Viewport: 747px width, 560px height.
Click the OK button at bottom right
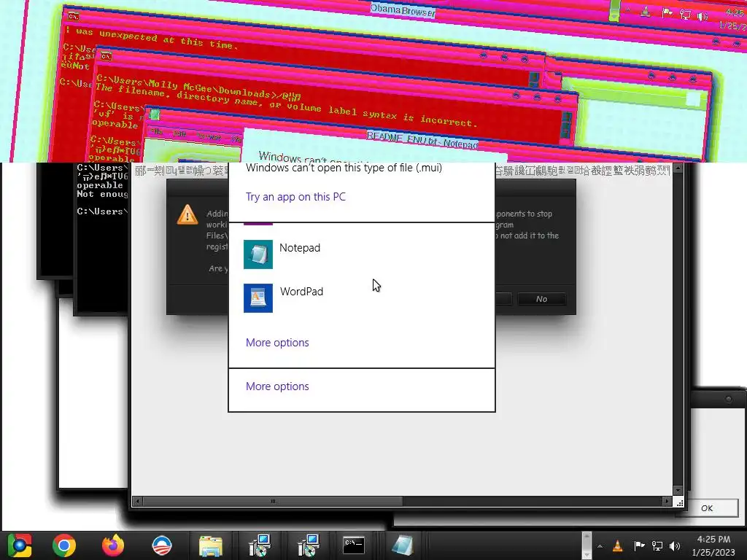(707, 508)
